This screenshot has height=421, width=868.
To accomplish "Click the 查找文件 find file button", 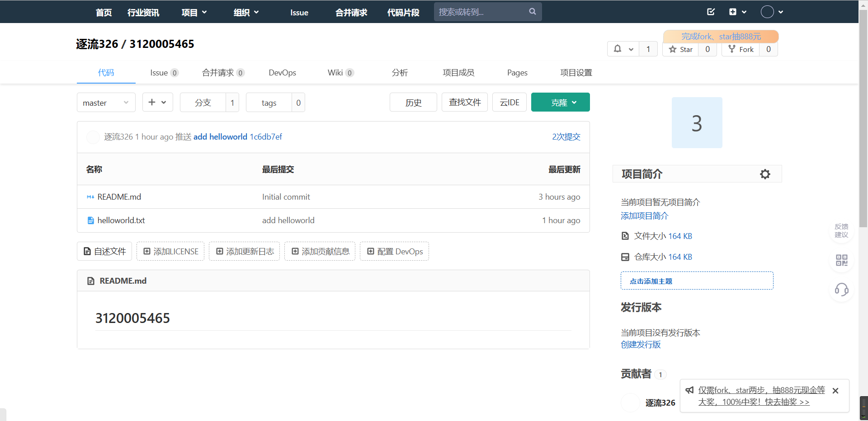I will tap(465, 102).
